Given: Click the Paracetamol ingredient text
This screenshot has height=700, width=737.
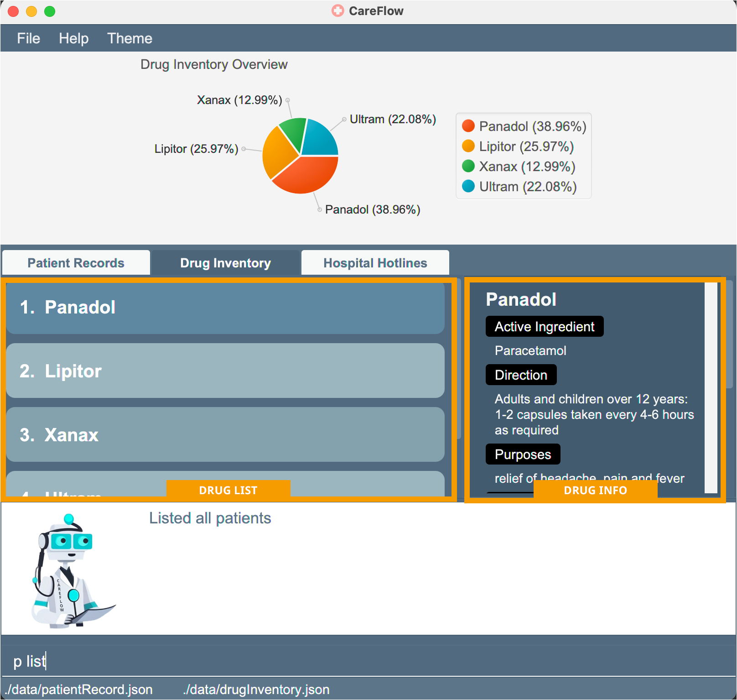Looking at the screenshot, I should pyautogui.click(x=530, y=350).
